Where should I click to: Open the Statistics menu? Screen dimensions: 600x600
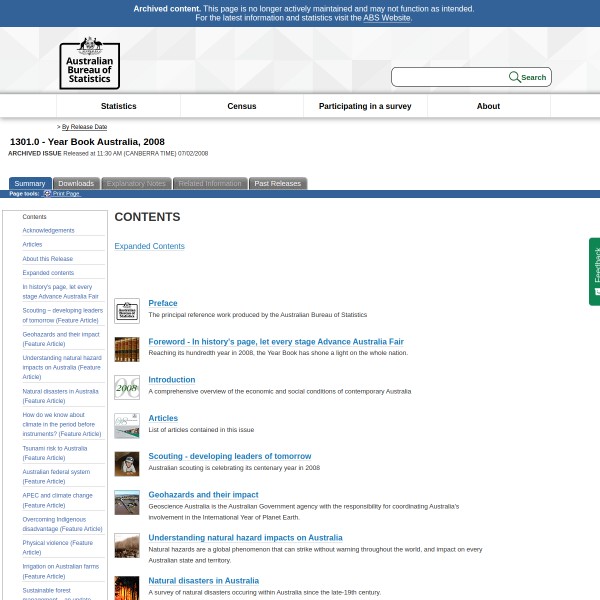[118, 106]
